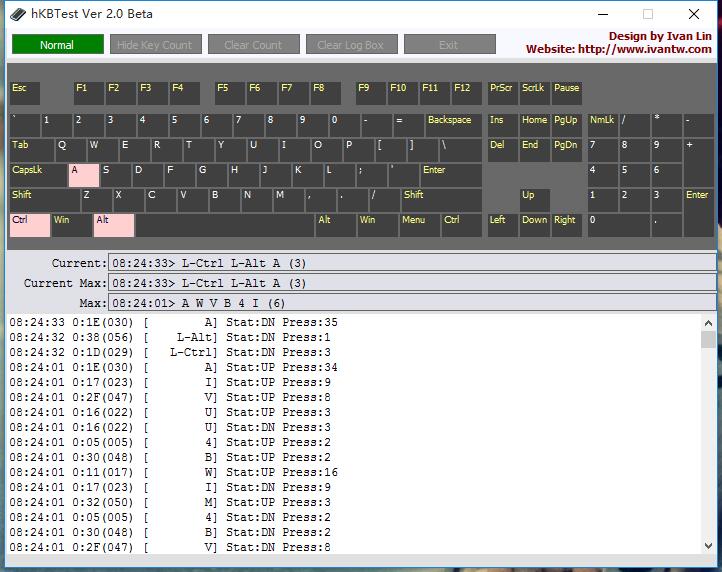Click the highlighted left Ctrl key tile
Screen dimensions: 722x572
[x=30, y=225]
